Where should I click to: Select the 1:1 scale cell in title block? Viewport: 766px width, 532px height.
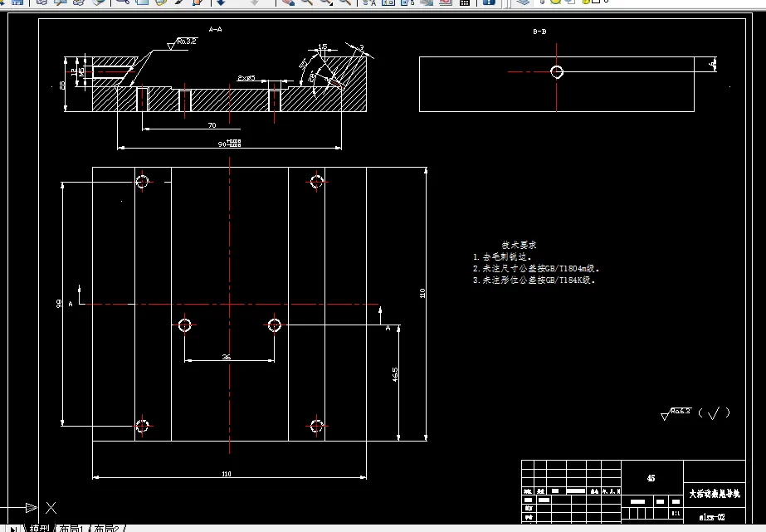pos(676,514)
